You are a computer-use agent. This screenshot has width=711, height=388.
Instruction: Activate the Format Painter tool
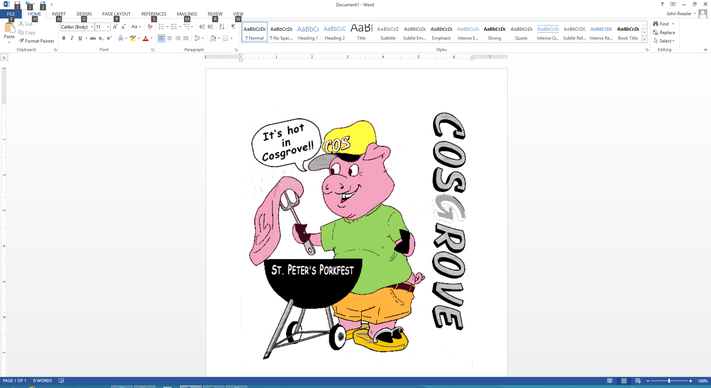click(36, 41)
